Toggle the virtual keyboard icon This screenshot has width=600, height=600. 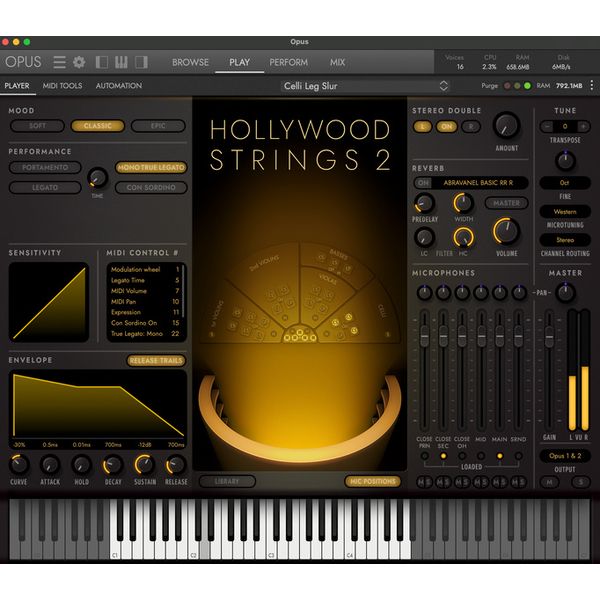pos(121,62)
